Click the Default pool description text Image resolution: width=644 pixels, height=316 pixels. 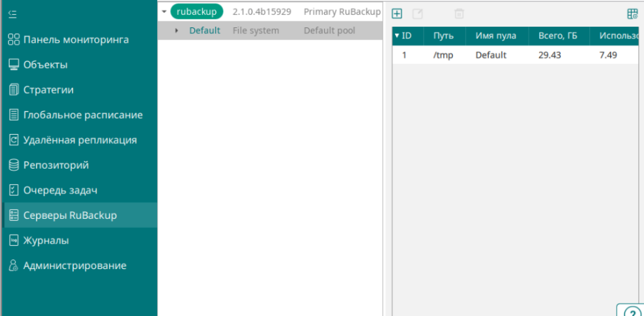click(x=329, y=31)
